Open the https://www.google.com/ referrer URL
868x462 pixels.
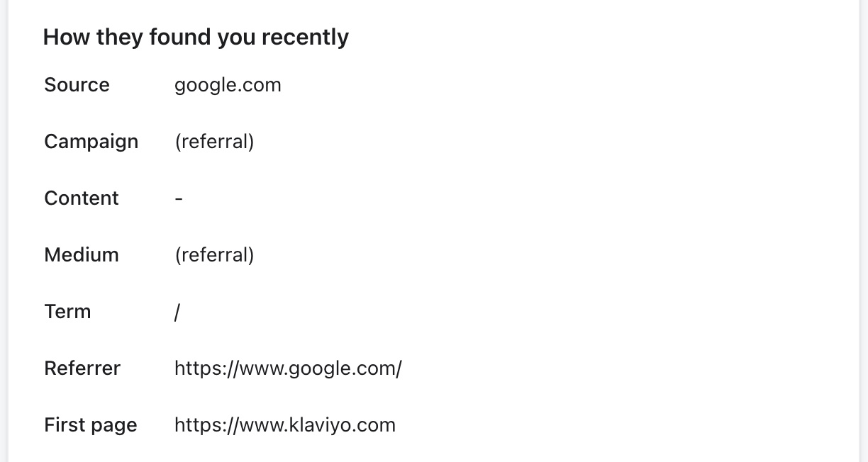pyautogui.click(x=288, y=368)
